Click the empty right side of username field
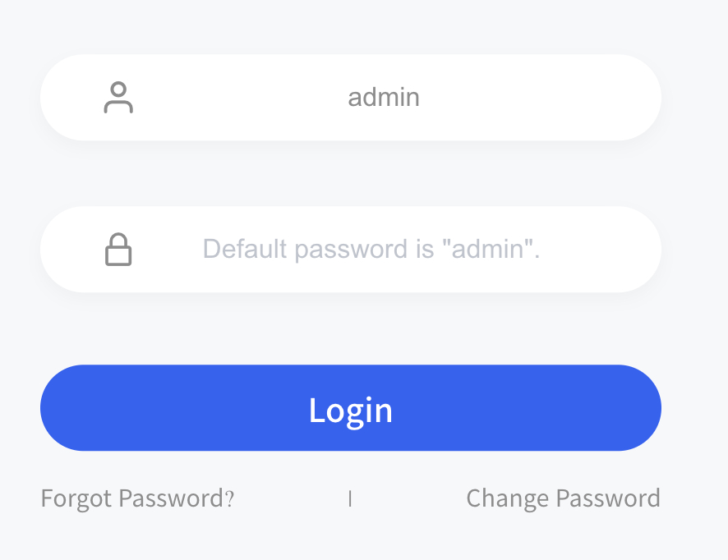728x560 pixels. point(538,98)
